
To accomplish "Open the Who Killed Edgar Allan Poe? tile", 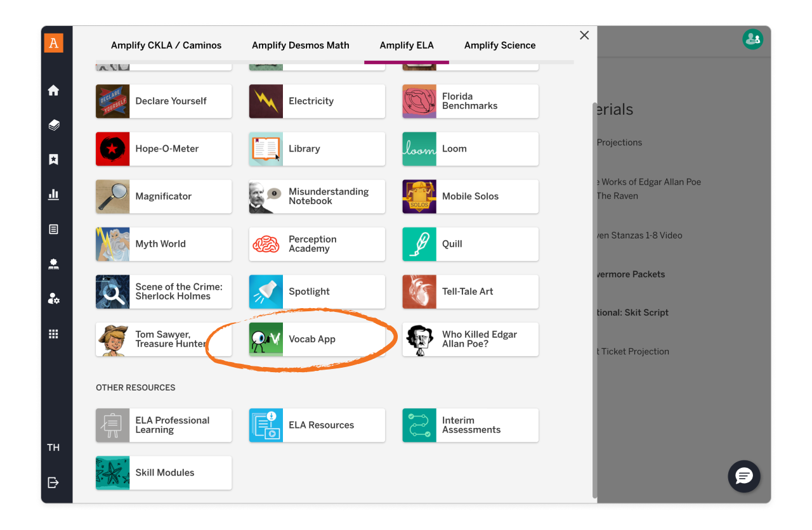I will 469,339.
